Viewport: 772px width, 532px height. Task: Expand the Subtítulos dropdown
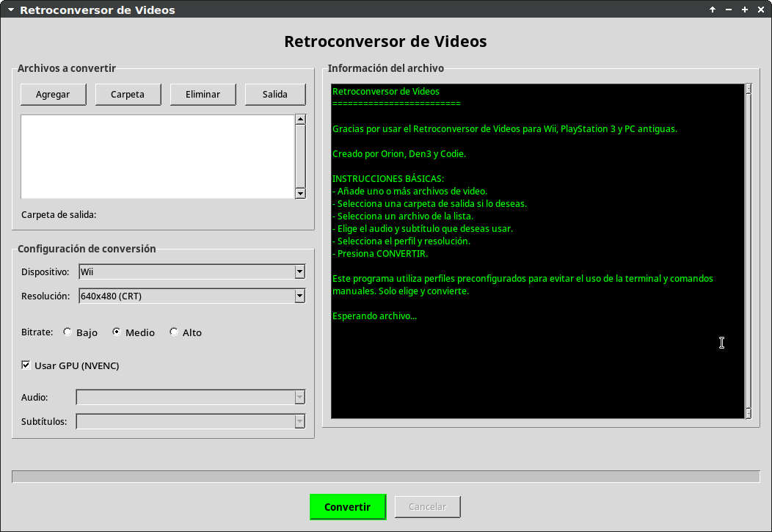299,421
